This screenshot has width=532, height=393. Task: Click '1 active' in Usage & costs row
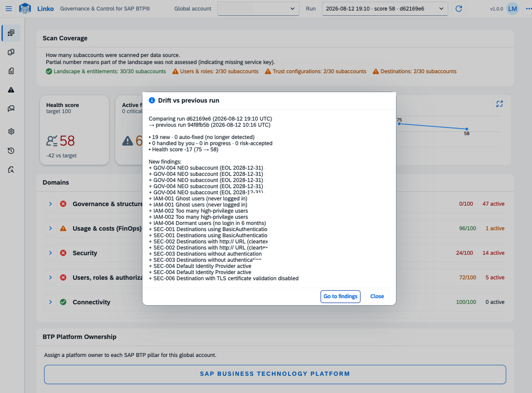point(495,228)
